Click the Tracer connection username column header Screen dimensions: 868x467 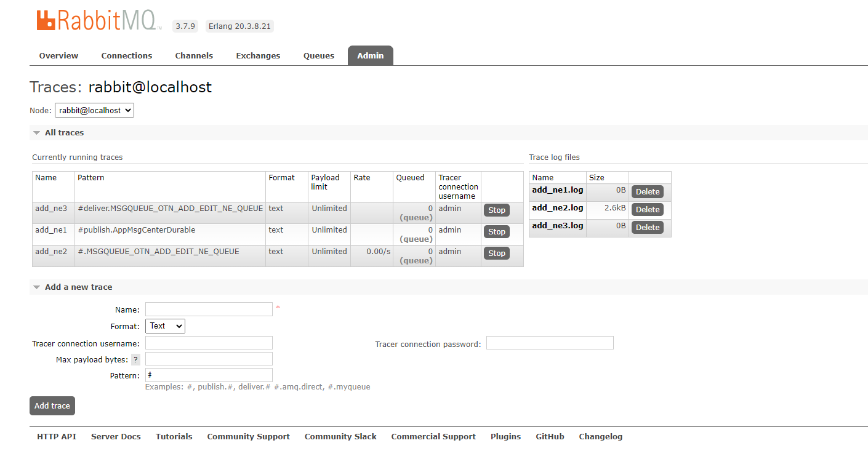[x=459, y=186]
